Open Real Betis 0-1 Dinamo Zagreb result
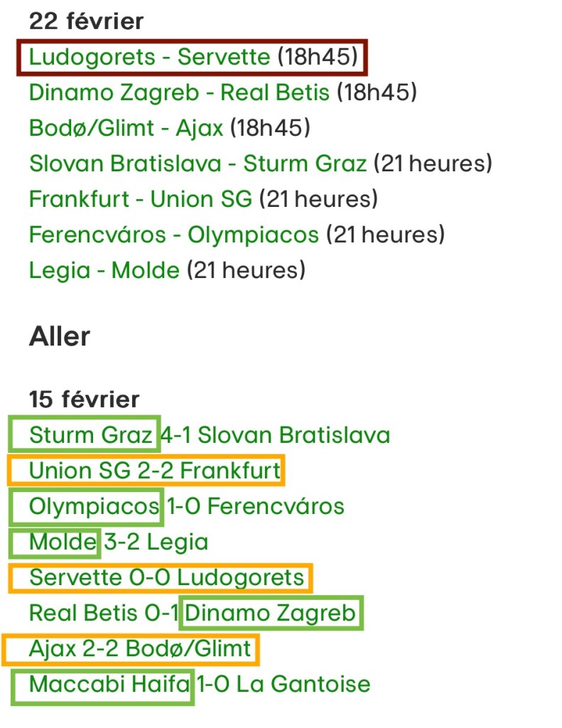This screenshot has height=728, width=562. [192, 613]
